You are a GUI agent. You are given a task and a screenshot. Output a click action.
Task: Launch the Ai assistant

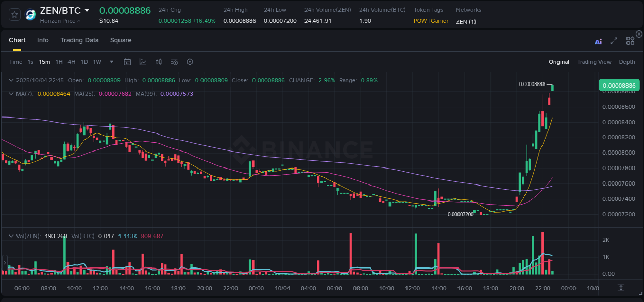(x=598, y=41)
